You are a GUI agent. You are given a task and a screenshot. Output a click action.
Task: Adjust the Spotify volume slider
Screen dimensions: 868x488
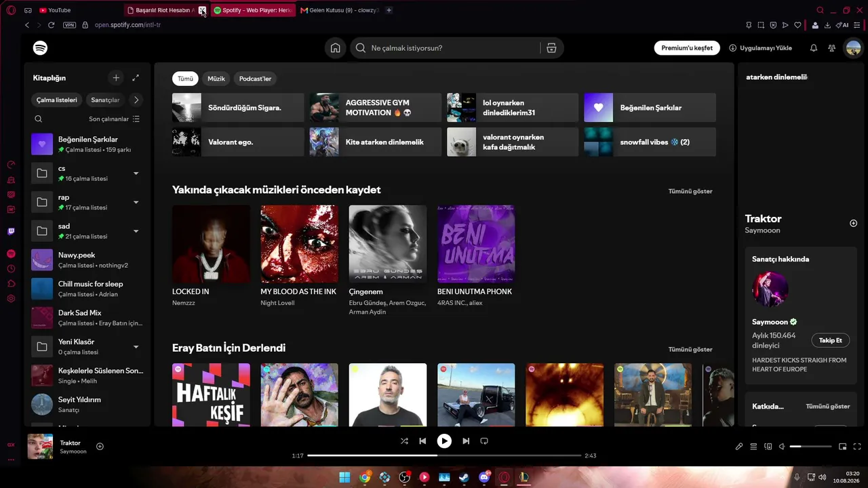pos(810,447)
